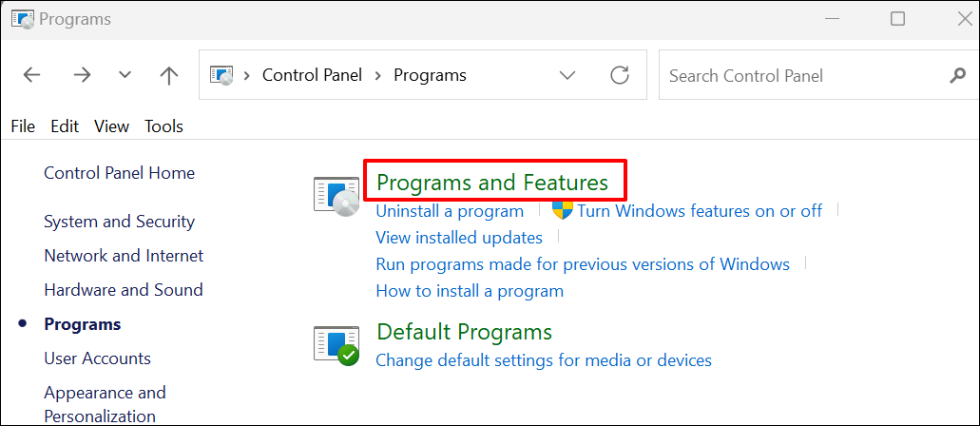
Task: Click Uninstall a program link
Action: tap(450, 211)
